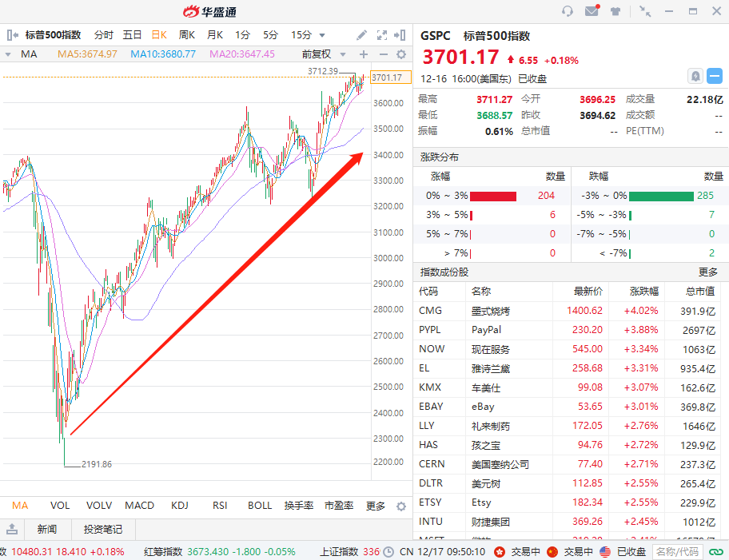Viewport: 729px width, 560px height.
Task: Select 15分 timeframe
Action: click(301, 35)
